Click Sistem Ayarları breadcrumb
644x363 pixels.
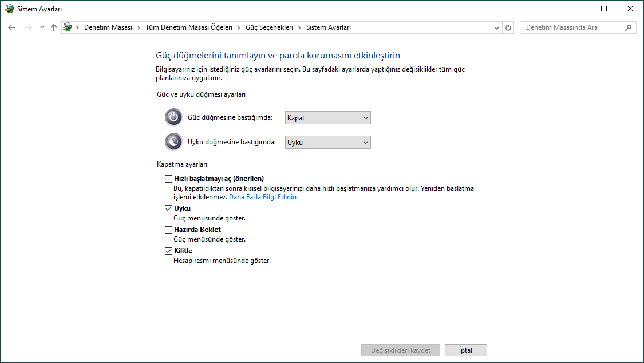[329, 27]
